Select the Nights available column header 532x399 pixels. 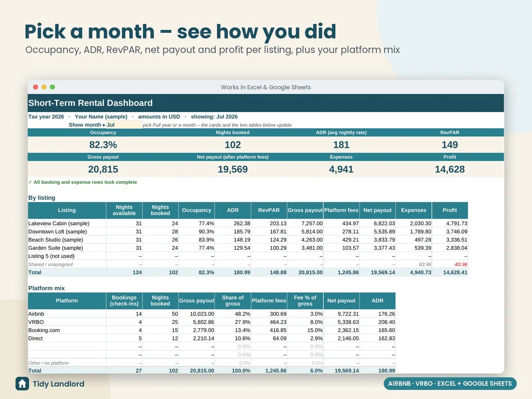click(124, 210)
